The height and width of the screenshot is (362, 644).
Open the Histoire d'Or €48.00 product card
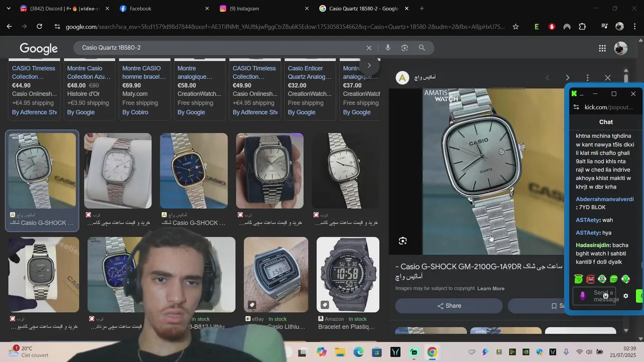(90, 89)
